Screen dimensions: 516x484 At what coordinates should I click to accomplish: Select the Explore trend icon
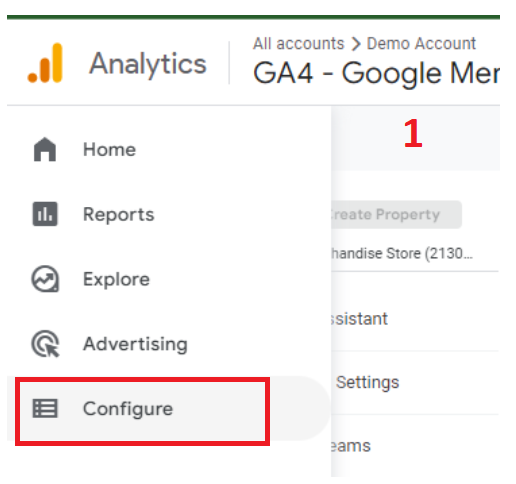point(45,279)
